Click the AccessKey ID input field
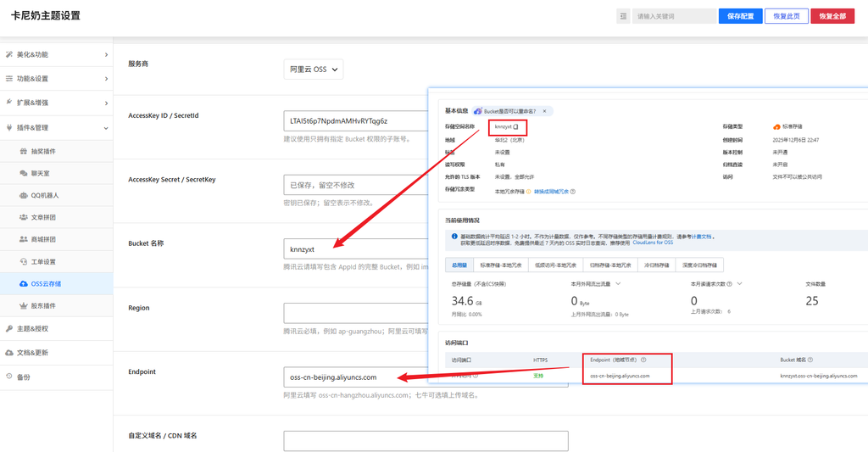The image size is (868, 452). pos(356,120)
